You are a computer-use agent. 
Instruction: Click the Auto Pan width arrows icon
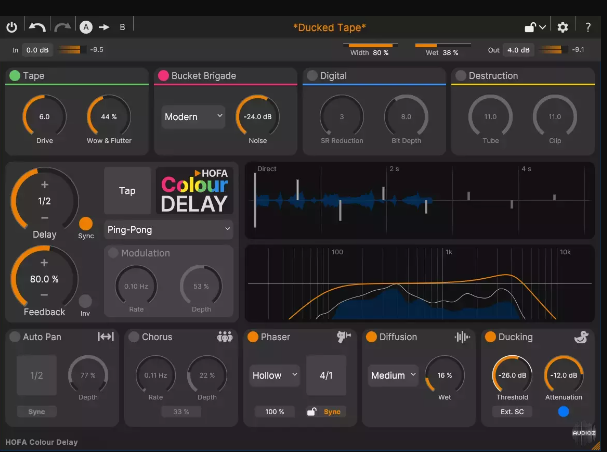[105, 337]
